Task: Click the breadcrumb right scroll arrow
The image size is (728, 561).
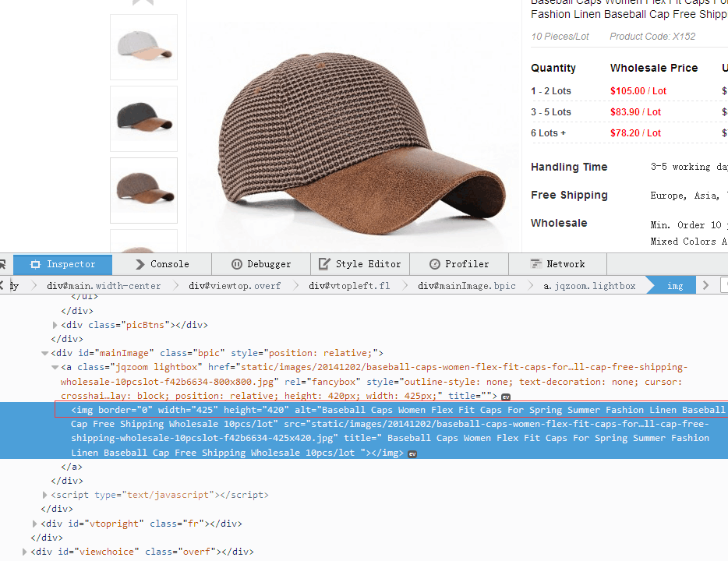Action: [705, 285]
